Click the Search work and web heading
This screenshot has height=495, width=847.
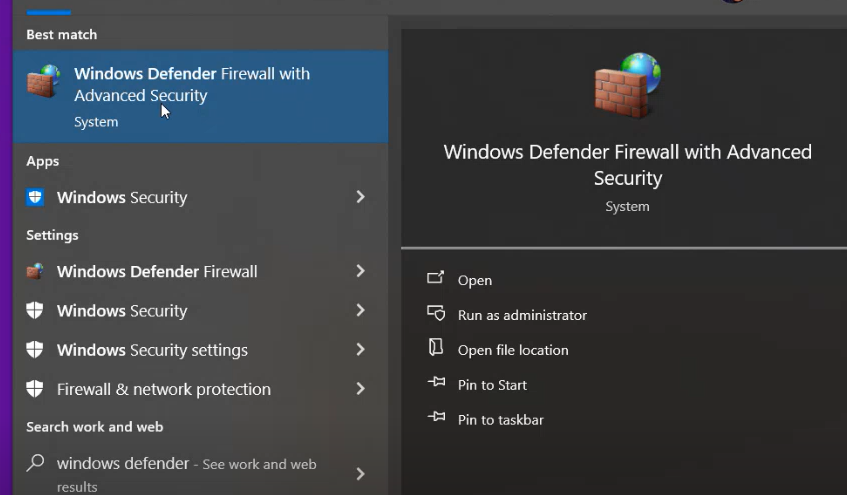(x=95, y=427)
